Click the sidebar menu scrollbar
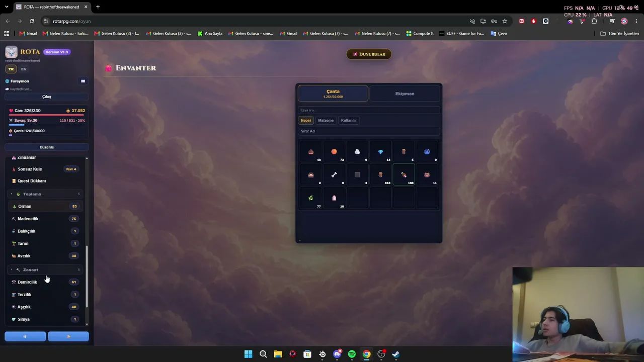 (x=87, y=277)
